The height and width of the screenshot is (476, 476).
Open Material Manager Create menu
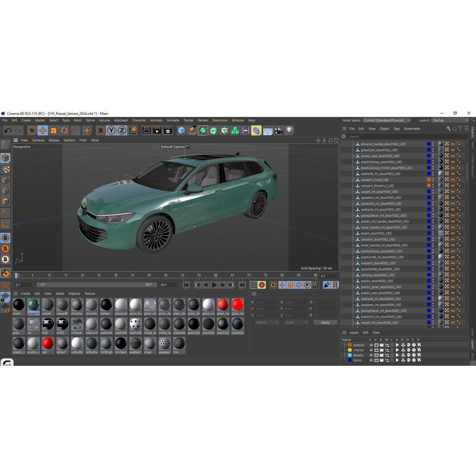pos(26,294)
